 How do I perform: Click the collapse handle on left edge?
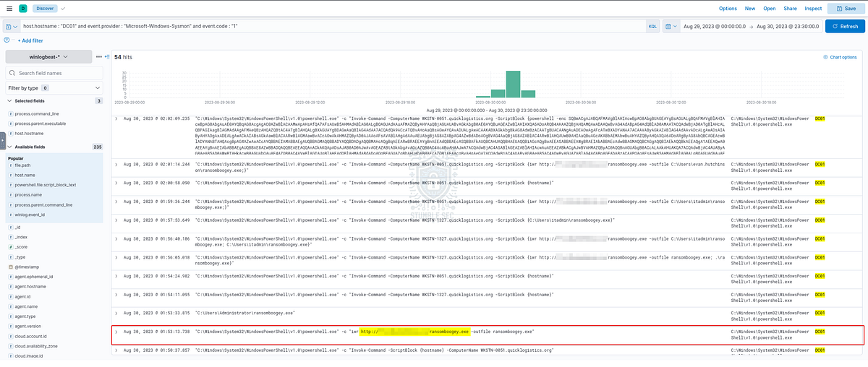[x=2, y=140]
